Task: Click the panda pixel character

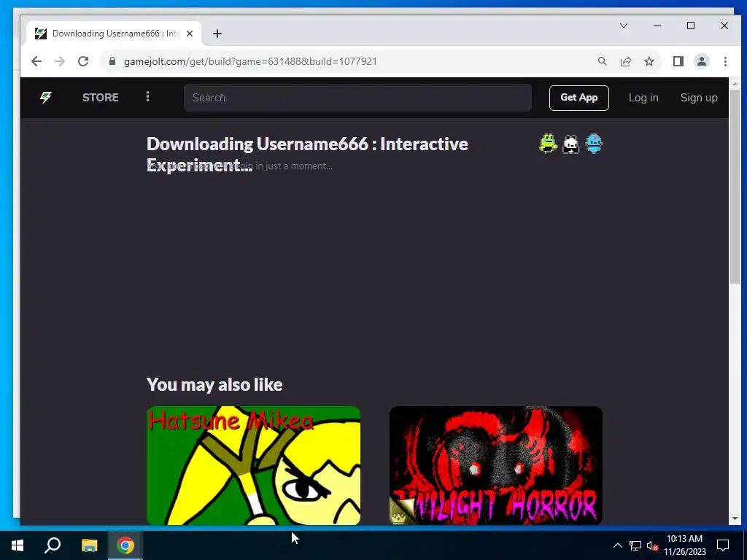Action: (570, 144)
